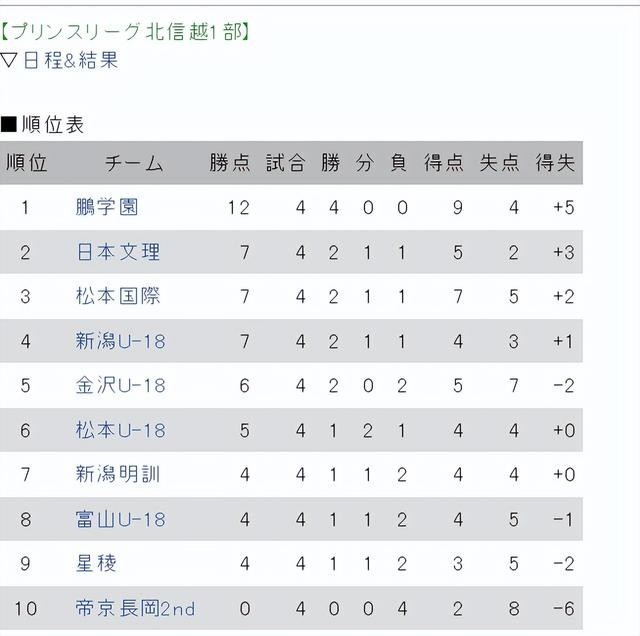Open the 鵬学園 team link
Viewport: 640px width, 636px height.
click(x=107, y=207)
